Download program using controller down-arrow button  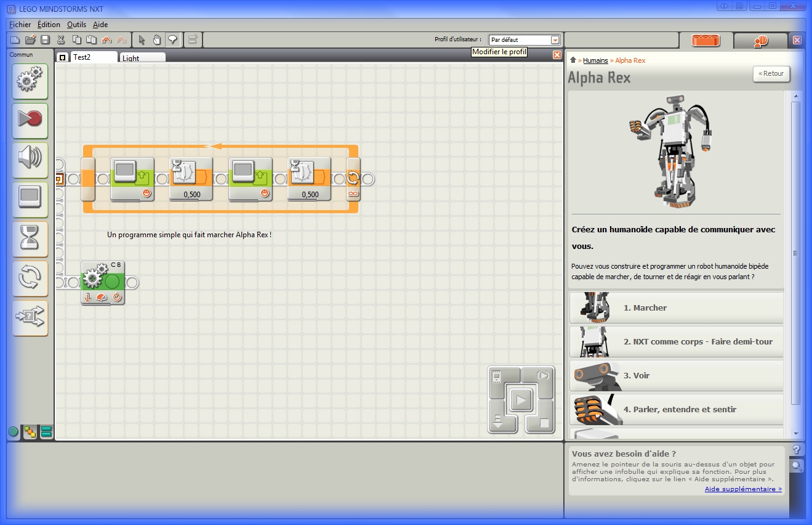(x=497, y=423)
